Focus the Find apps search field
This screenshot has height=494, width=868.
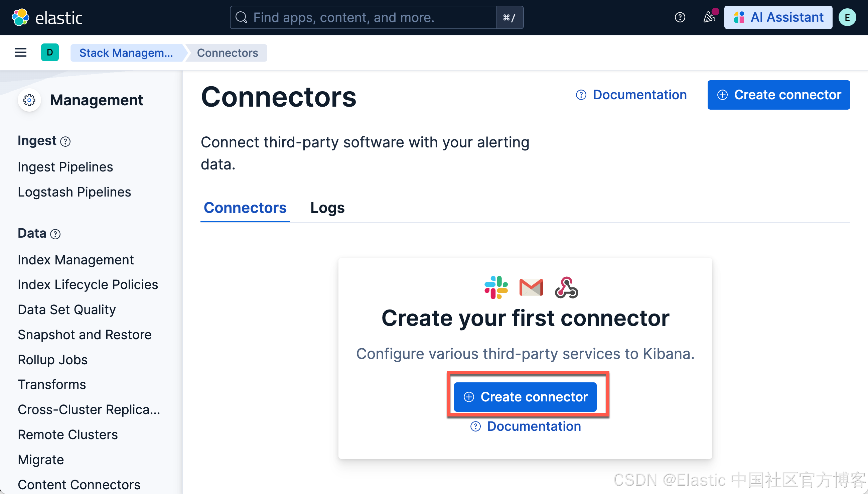click(x=363, y=17)
